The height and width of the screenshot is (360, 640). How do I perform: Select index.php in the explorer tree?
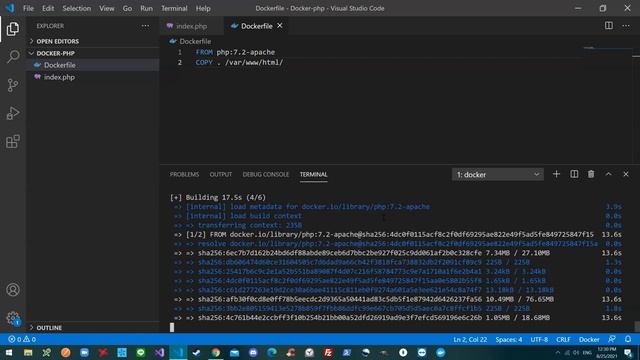pyautogui.click(x=93, y=77)
